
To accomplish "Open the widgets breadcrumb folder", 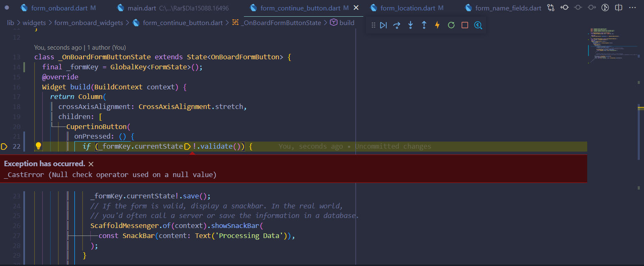I will 34,23.
